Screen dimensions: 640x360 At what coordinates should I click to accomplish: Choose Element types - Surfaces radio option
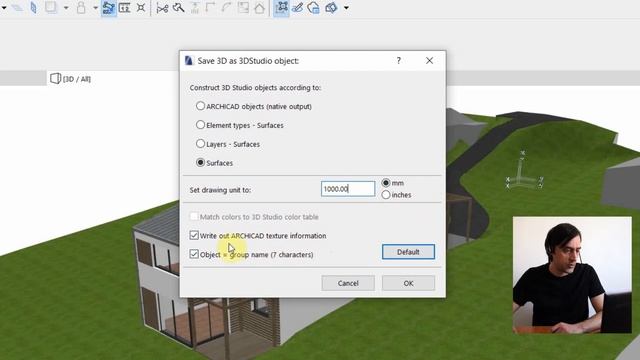[200, 125]
